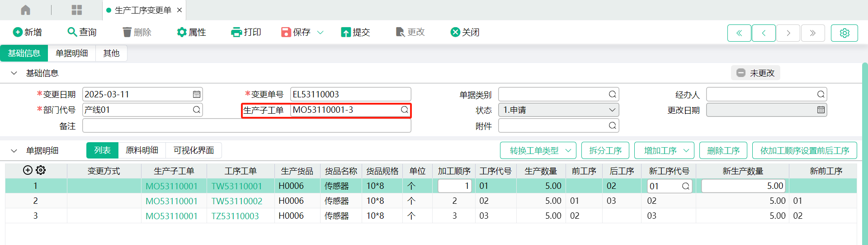Click the 提交 submit icon

click(346, 32)
